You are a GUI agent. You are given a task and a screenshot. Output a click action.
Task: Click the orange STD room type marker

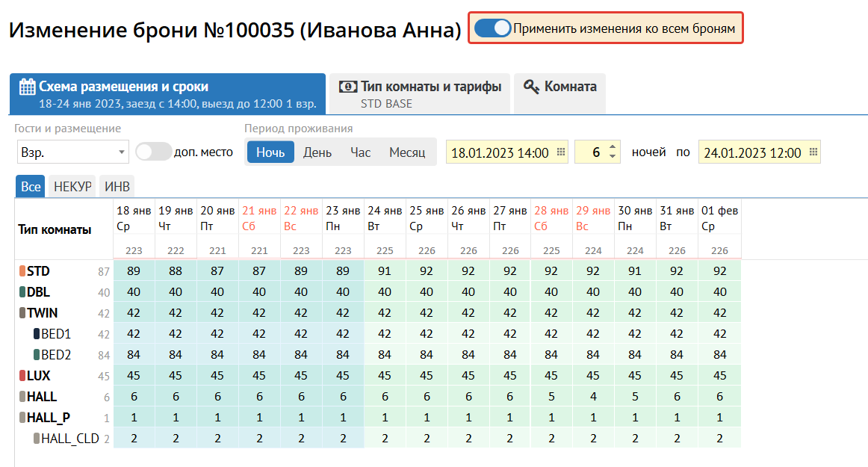(22, 271)
